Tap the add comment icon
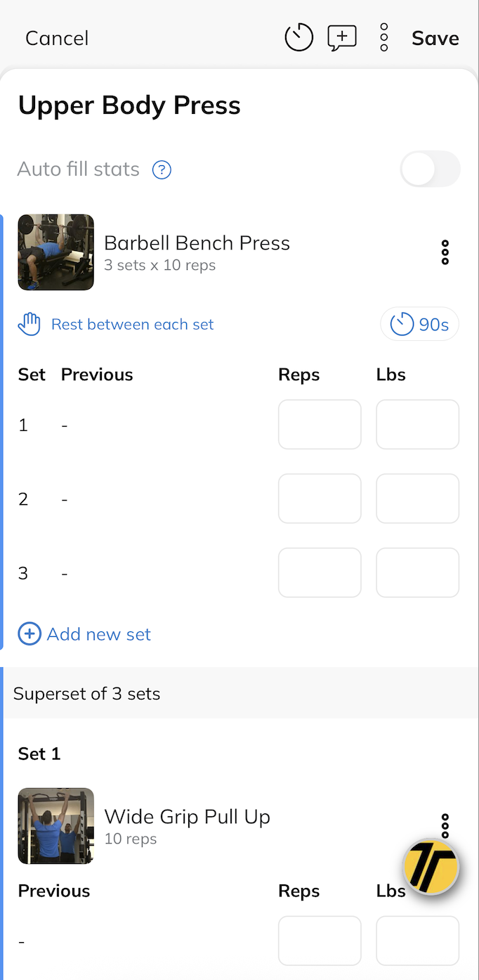The image size is (479, 980). (x=342, y=37)
